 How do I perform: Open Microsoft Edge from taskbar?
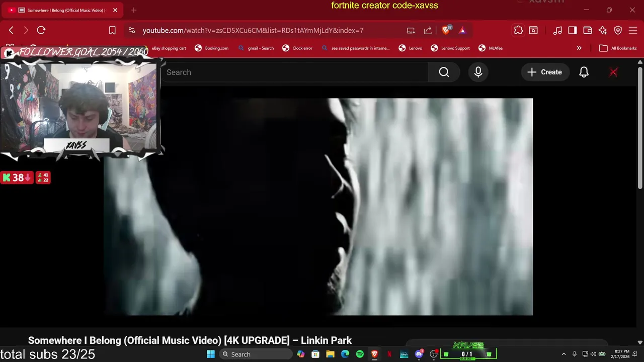pos(345,354)
